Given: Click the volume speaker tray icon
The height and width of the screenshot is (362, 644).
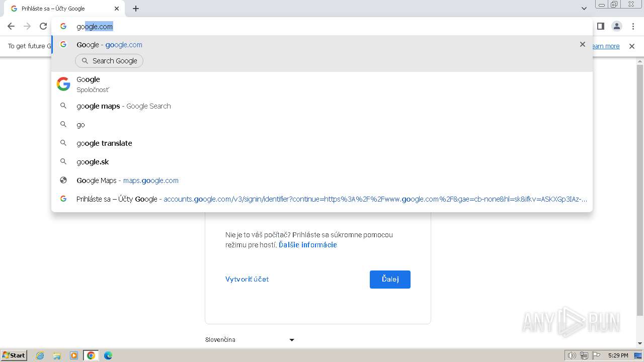Looking at the screenshot, I should [572, 355].
